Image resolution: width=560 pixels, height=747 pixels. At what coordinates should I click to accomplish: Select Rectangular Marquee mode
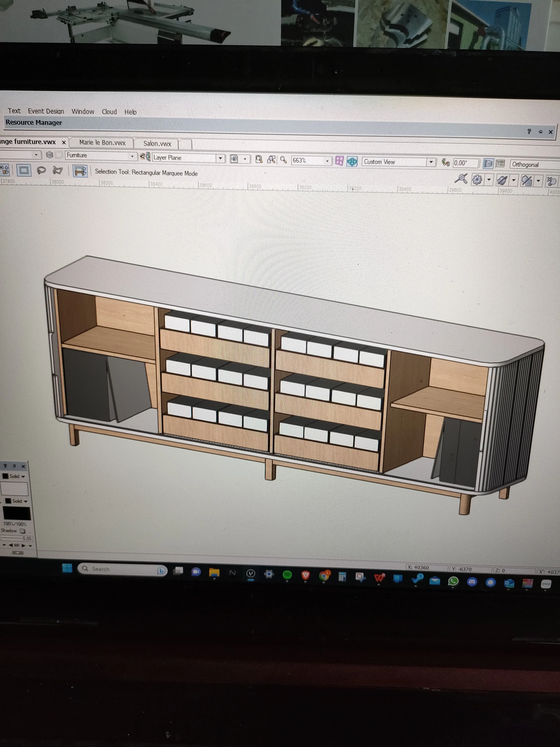pos(24,170)
